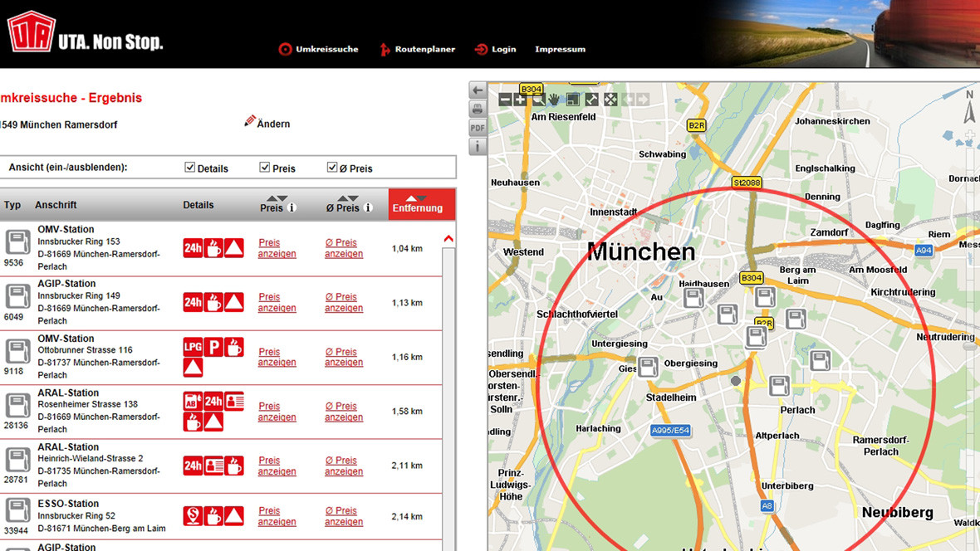Click the station marker below B304 shield near Berg am Laim
Image resolution: width=980 pixels, height=551 pixels.
pyautogui.click(x=765, y=297)
